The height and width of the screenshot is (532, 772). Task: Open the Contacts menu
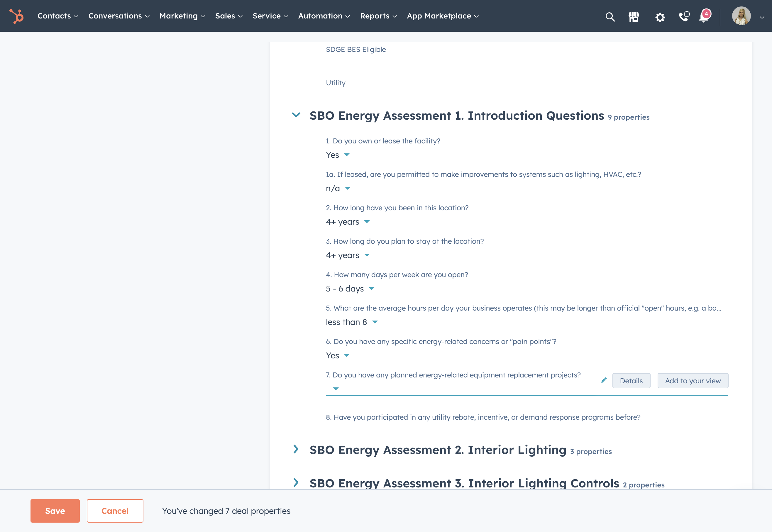[x=58, y=16]
